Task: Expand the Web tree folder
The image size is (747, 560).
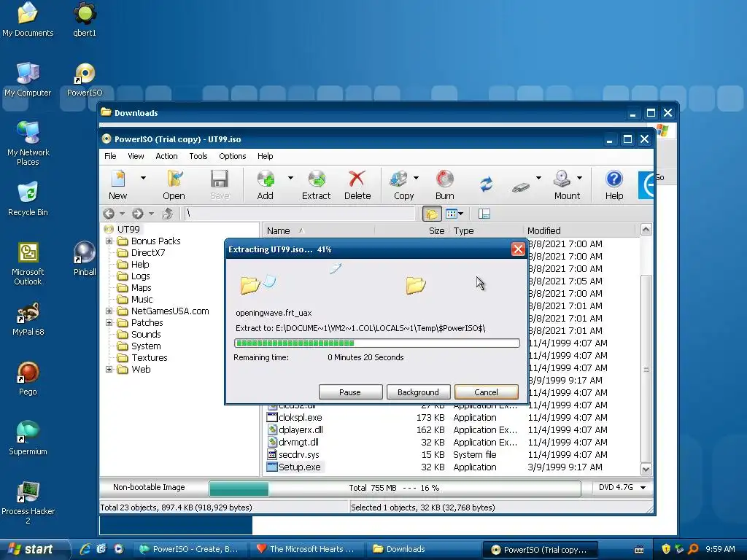Action: (x=109, y=369)
